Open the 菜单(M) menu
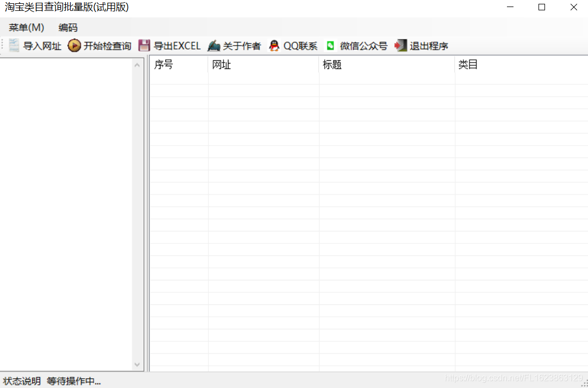 coord(27,27)
